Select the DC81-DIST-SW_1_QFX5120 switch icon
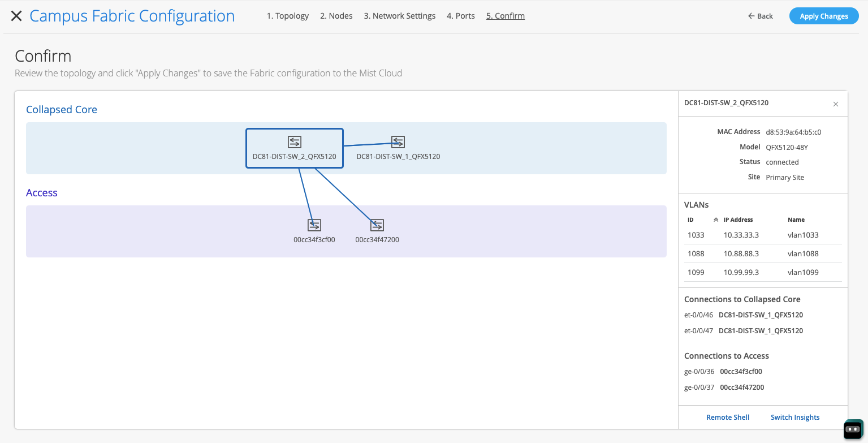This screenshot has width=868, height=443. coord(398,142)
